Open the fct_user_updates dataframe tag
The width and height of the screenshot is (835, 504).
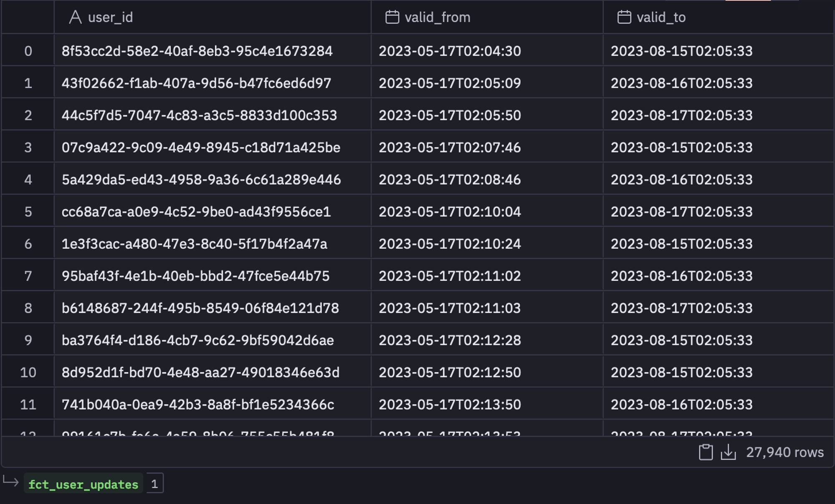tap(83, 484)
